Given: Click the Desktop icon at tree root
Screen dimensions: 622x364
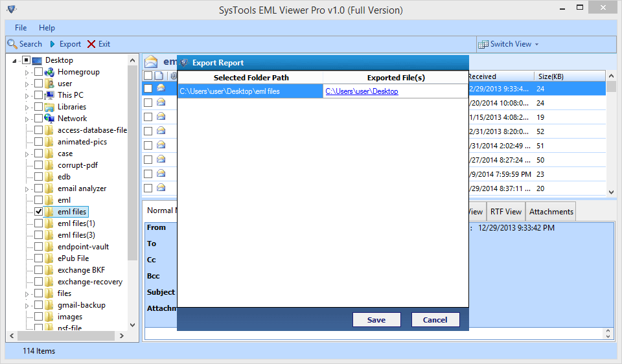Looking at the screenshot, I should 37,60.
